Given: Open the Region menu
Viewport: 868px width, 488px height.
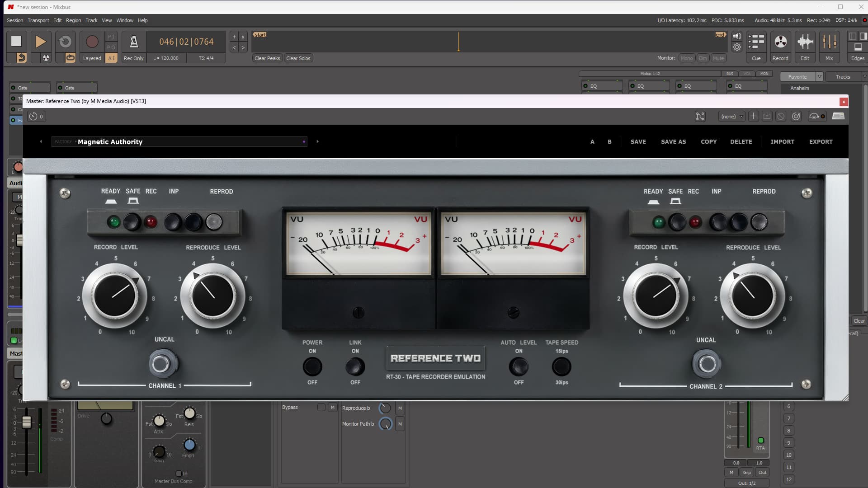Looking at the screenshot, I should (x=73, y=20).
